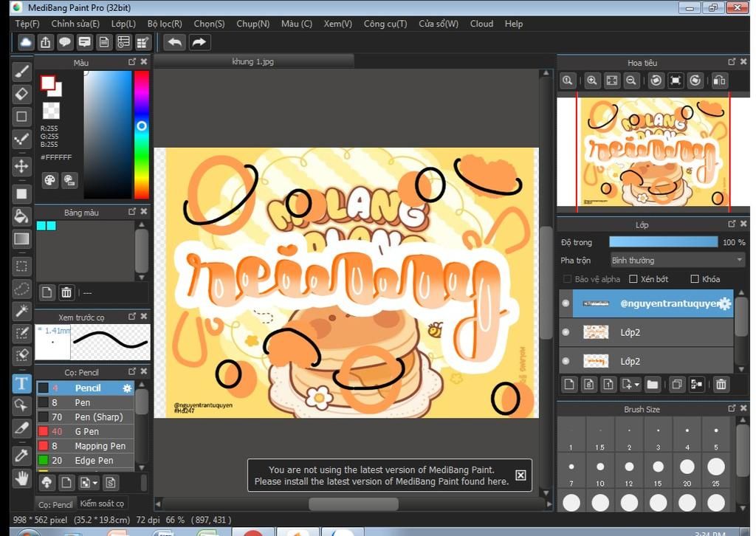Open the Lớp(L) menu
The image size is (756, 536).
point(123,24)
